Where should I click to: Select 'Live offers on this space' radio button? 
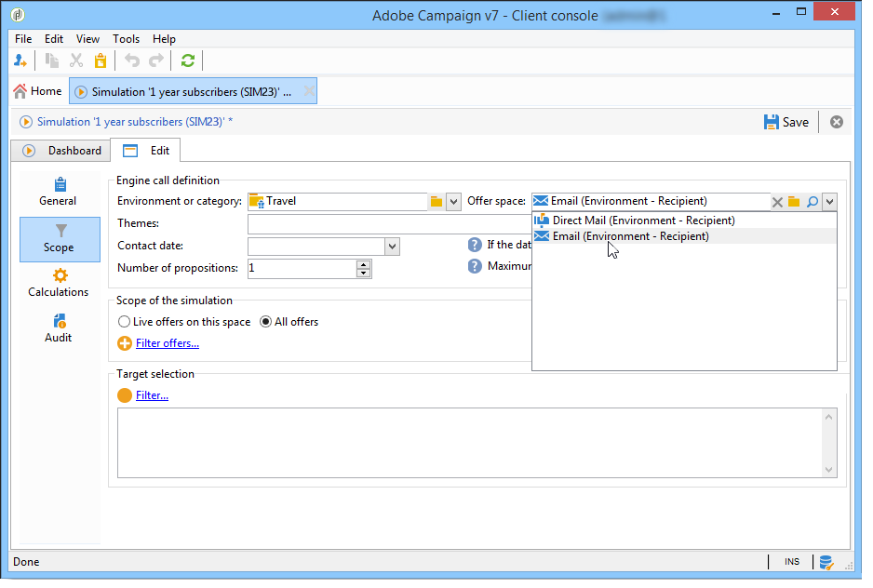(x=124, y=323)
